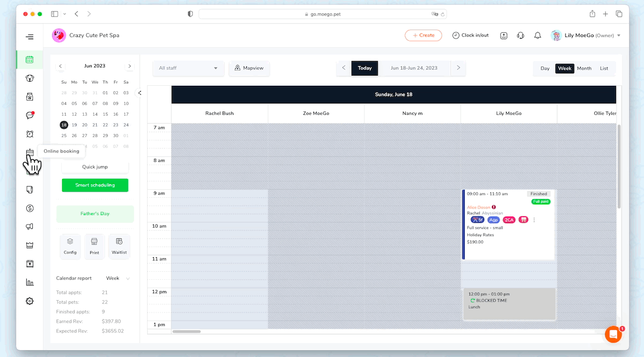Click the 5f tag on Alice's appointment
The width and height of the screenshot is (644, 357).
click(x=477, y=220)
